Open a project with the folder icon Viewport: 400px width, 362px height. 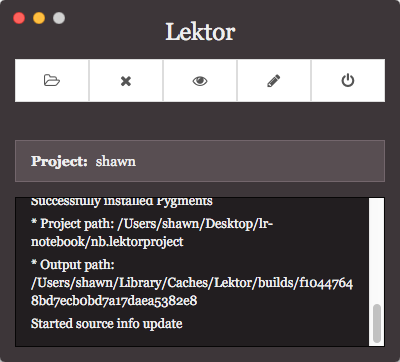(52, 80)
